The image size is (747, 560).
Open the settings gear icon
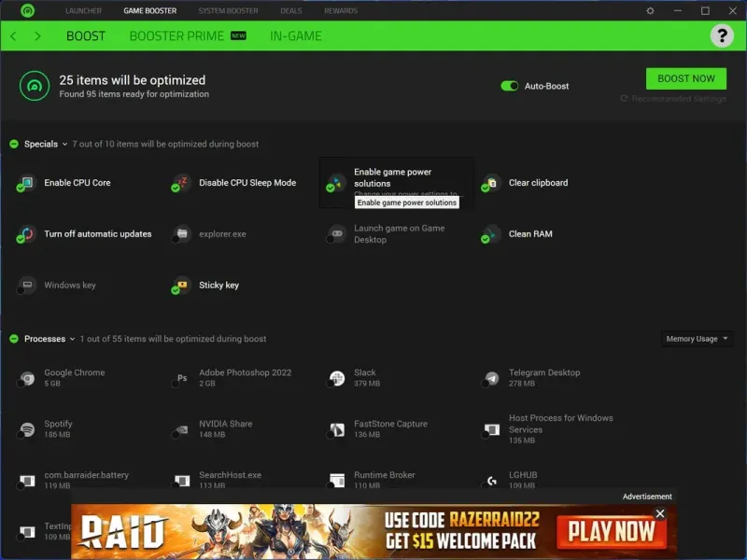(x=650, y=10)
